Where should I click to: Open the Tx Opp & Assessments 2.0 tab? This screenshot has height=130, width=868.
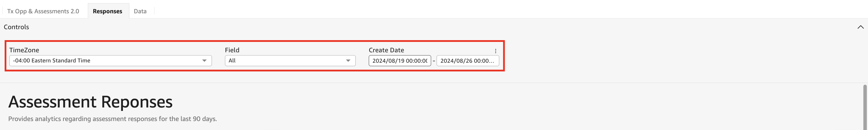coord(43,11)
